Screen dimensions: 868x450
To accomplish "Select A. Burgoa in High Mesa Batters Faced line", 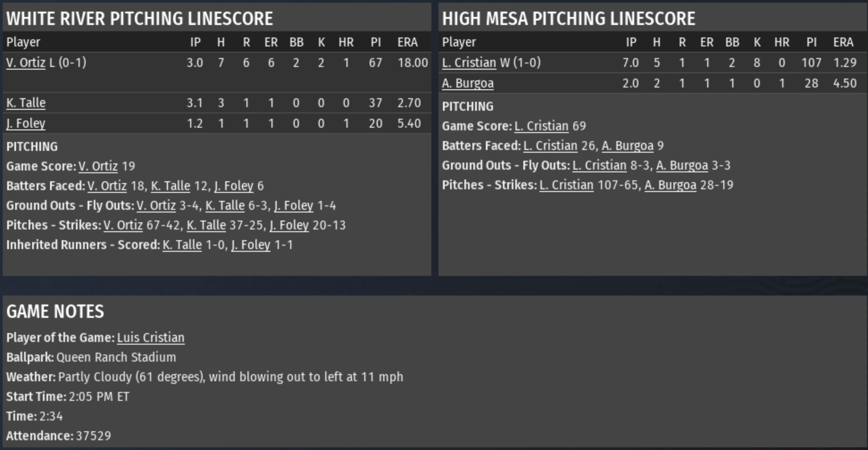I will click(627, 146).
